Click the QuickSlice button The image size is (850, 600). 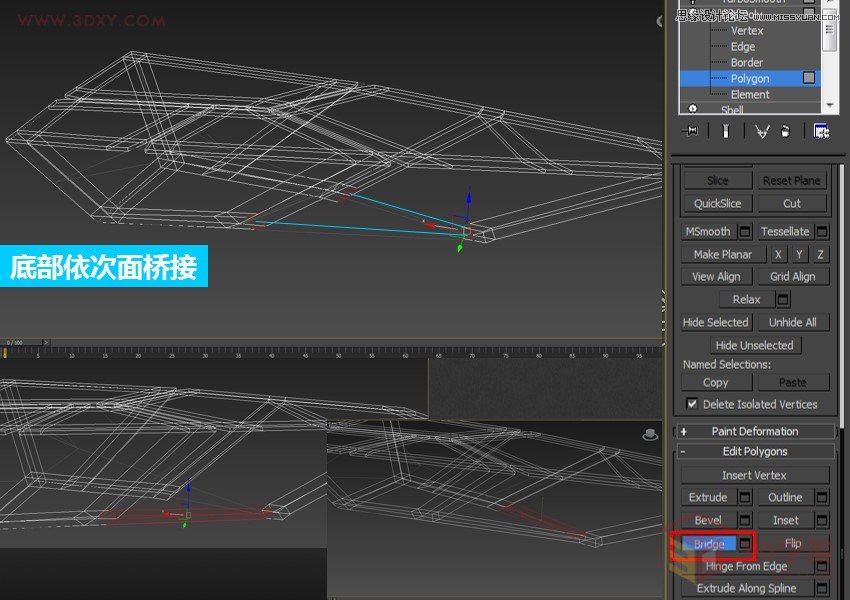coord(717,203)
